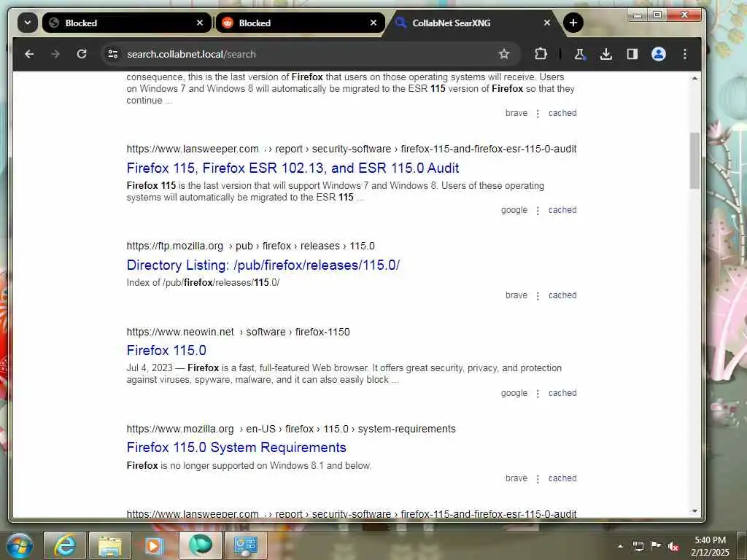Reload the current page

click(x=82, y=54)
